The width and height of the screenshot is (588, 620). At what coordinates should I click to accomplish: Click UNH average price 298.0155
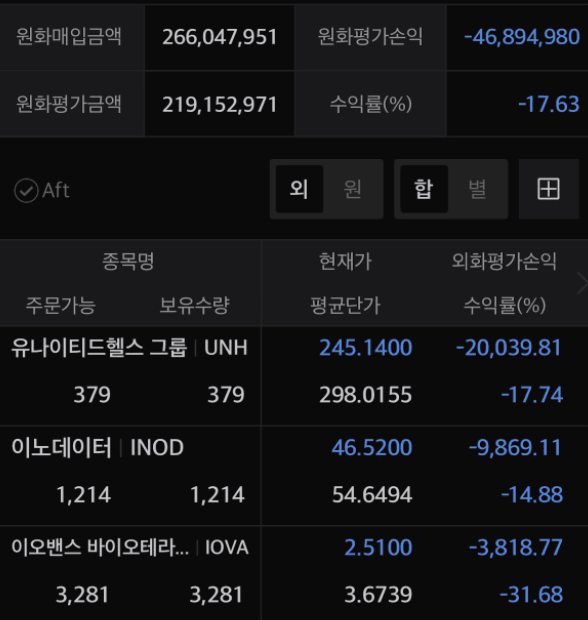[x=366, y=395]
